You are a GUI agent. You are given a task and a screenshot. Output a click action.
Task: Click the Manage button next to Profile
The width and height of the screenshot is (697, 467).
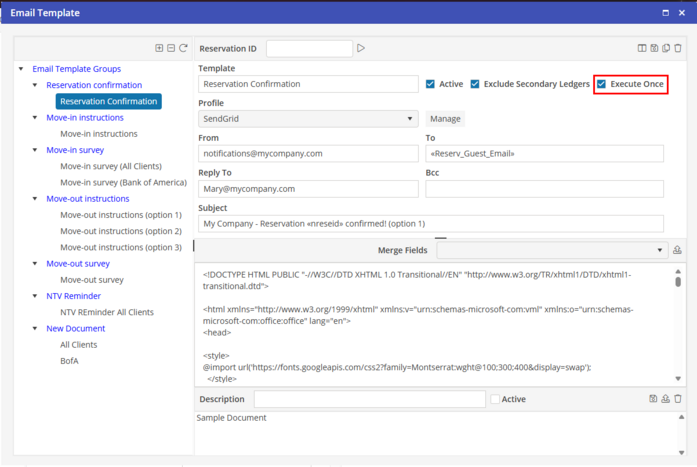pos(445,119)
